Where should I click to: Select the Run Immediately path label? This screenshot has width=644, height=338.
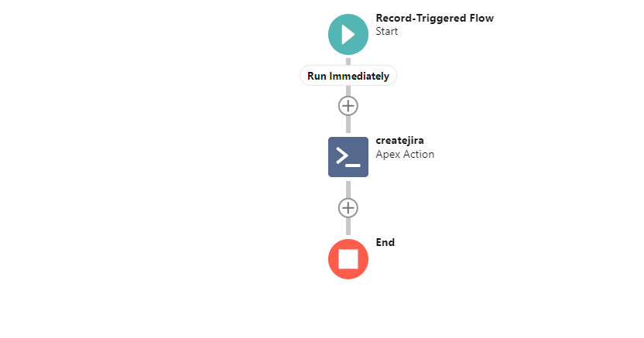[348, 76]
